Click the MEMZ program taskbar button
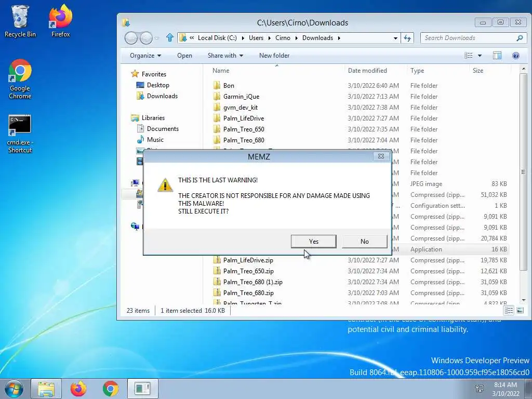532x399 pixels. (x=142, y=389)
